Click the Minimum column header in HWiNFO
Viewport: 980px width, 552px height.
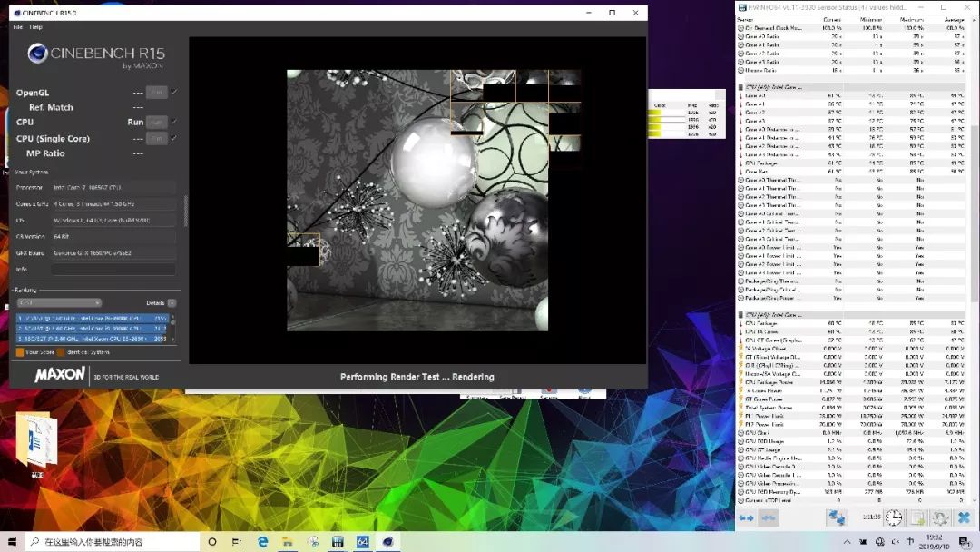pyautogui.click(x=871, y=20)
